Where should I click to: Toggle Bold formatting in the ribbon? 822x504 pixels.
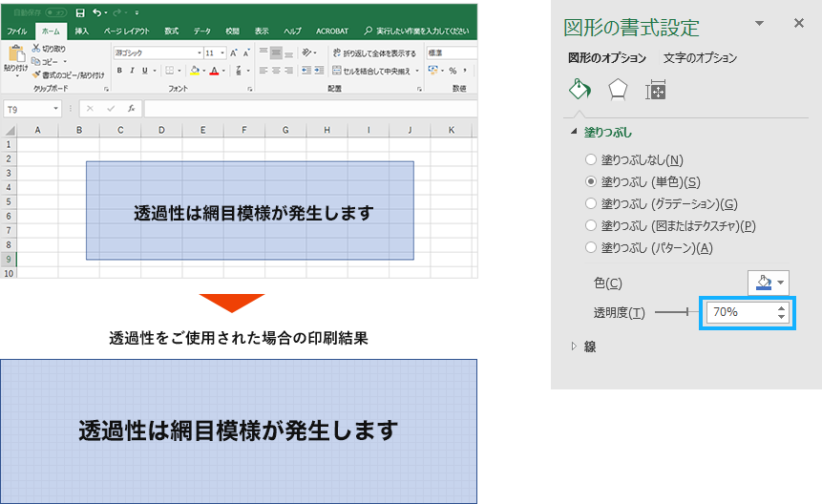[x=118, y=71]
